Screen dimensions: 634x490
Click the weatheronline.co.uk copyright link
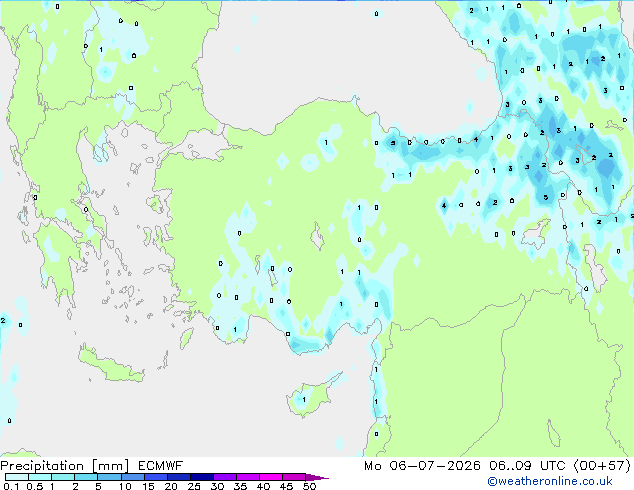[x=550, y=481]
